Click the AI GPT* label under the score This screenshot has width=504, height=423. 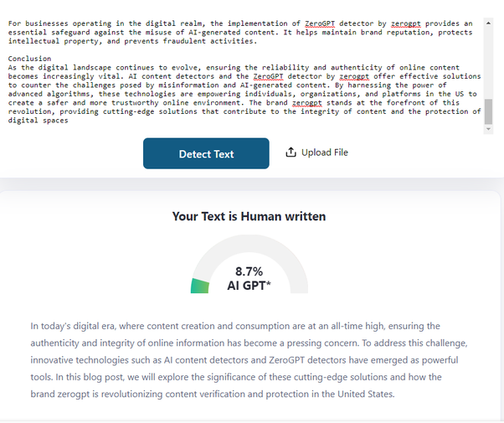coord(249,286)
